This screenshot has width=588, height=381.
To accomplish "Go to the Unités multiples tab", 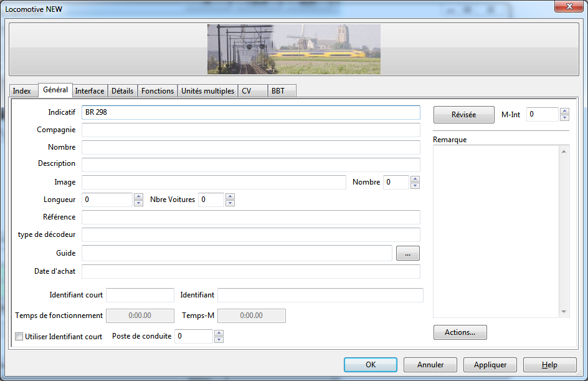I will click(207, 91).
